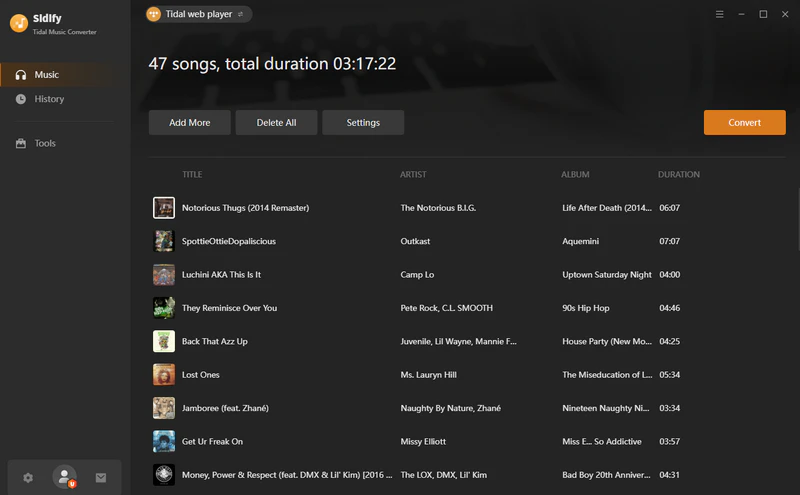The image size is (800, 495).
Task: Click the Tidal logo icon in header
Action: coord(154,14)
